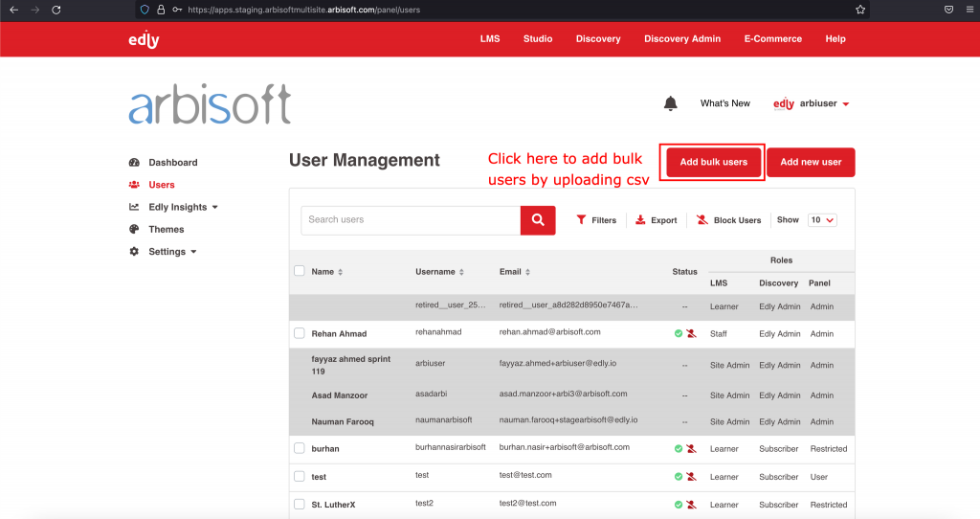Open the Show 10 rows dropdown

(x=822, y=220)
